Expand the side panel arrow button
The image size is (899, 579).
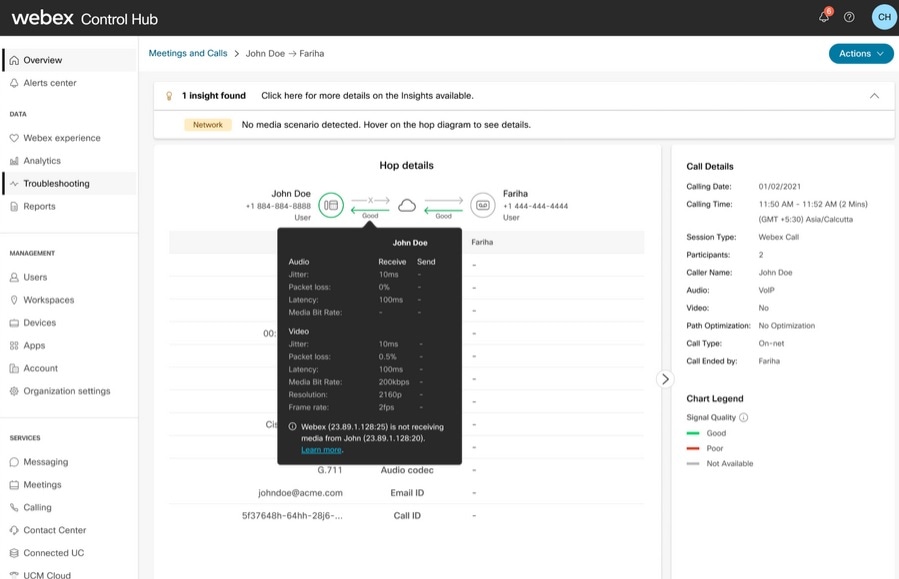(665, 379)
